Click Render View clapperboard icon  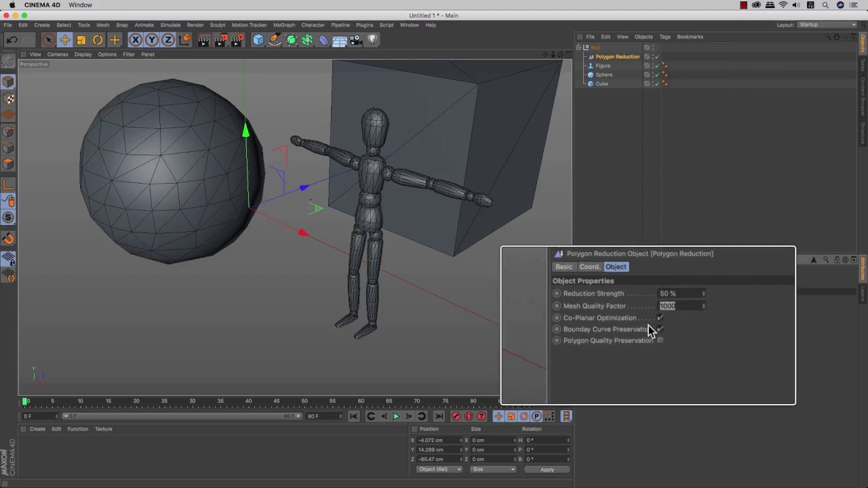tap(204, 40)
